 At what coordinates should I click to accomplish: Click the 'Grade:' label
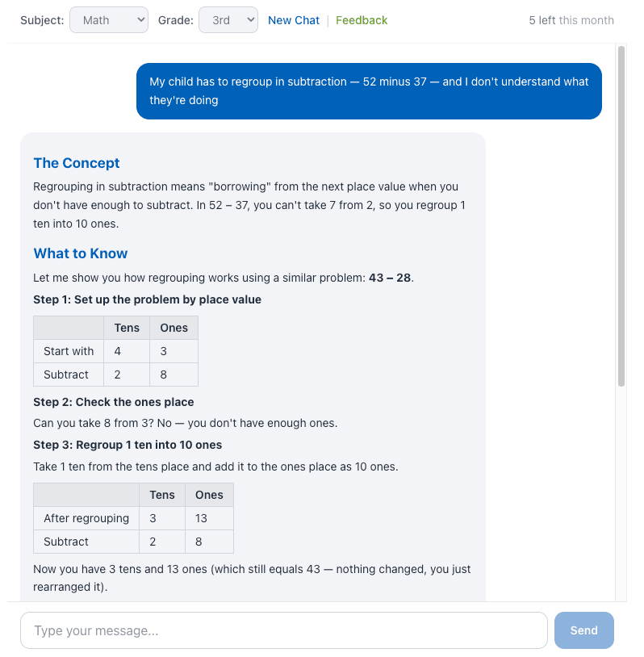pos(175,20)
